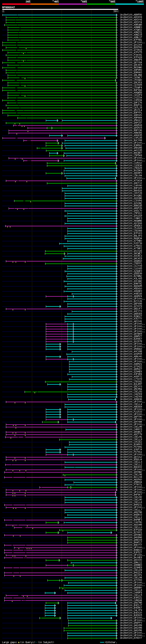Click the green ~80% identity legend color

[x=101, y=4]
